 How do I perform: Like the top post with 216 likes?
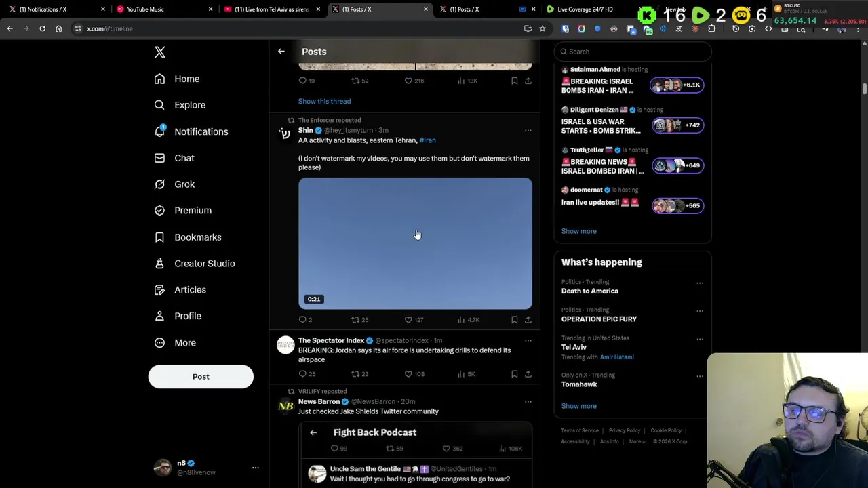click(x=414, y=81)
